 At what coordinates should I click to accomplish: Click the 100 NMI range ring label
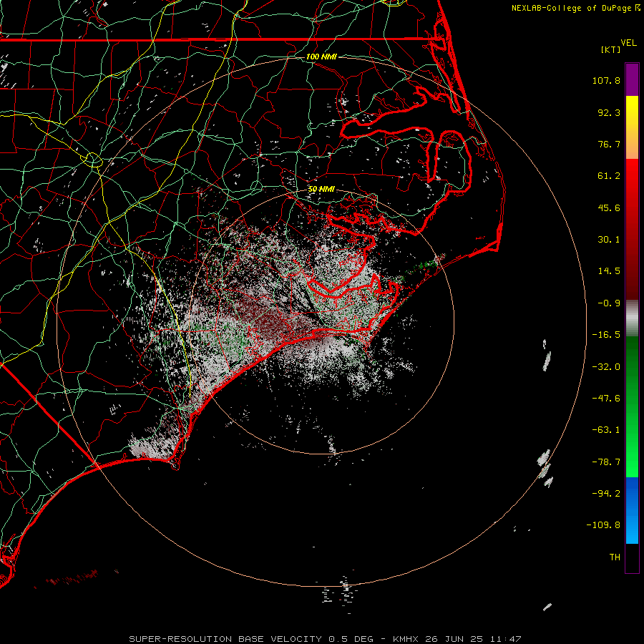click(x=321, y=57)
